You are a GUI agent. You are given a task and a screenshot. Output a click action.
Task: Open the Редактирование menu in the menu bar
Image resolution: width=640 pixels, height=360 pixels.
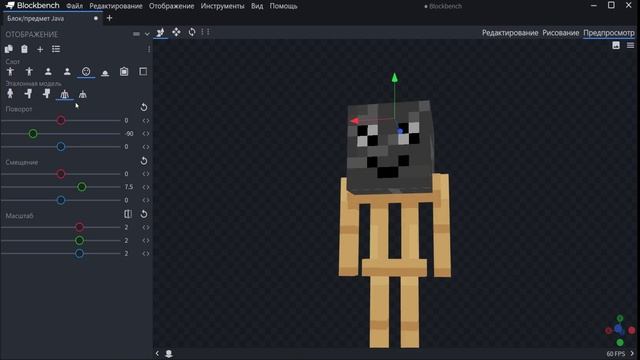pos(116,6)
